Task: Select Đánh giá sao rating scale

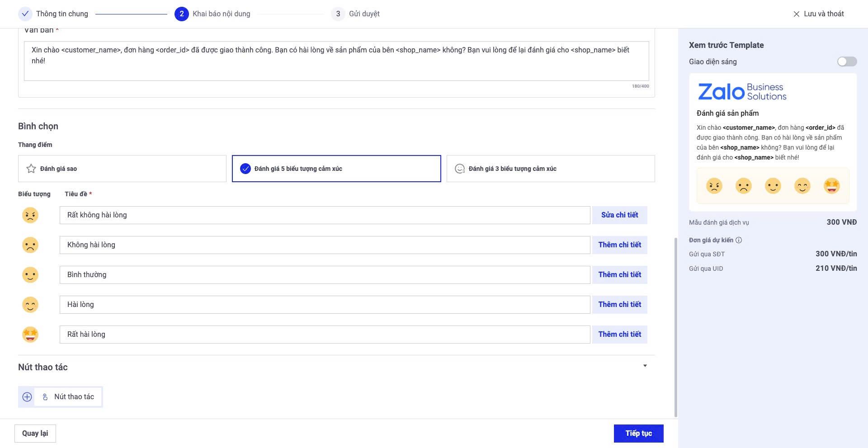Action: 122,169
